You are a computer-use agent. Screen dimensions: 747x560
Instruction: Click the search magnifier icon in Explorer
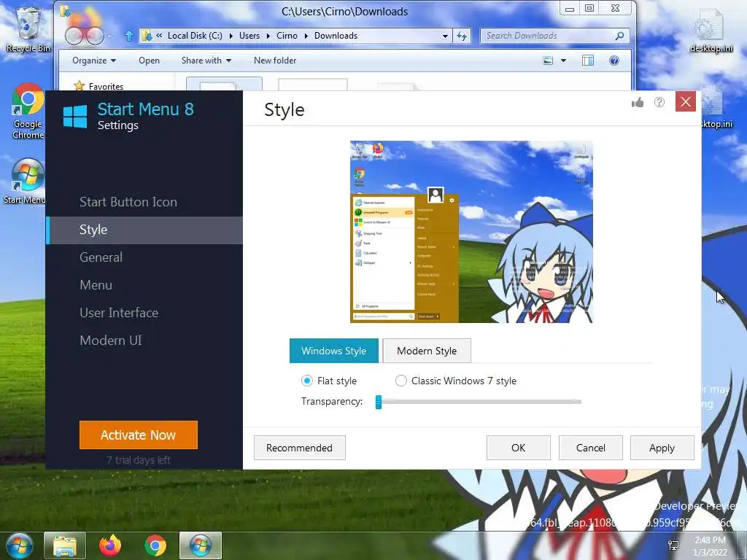pyautogui.click(x=620, y=36)
